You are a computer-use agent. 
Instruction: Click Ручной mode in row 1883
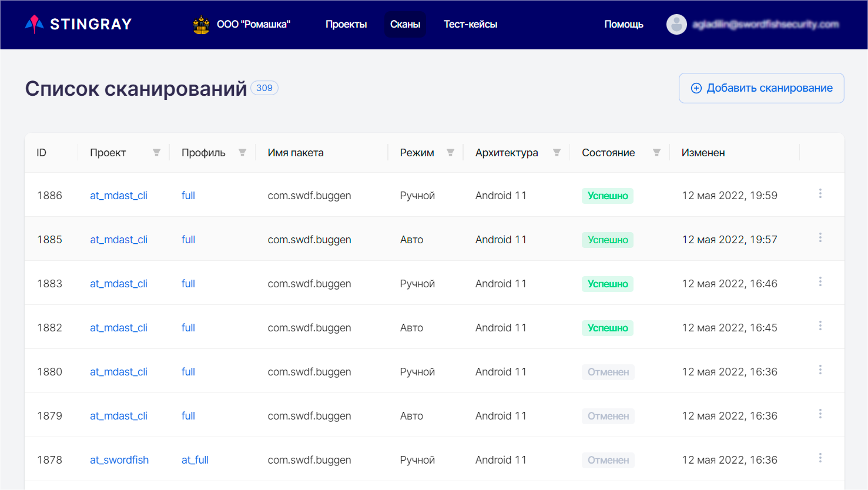point(417,284)
